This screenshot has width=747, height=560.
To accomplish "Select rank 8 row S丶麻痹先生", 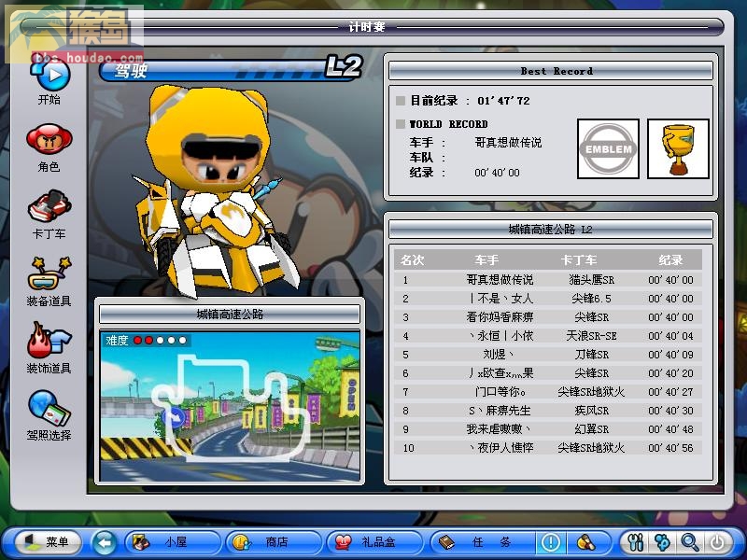I will [x=548, y=411].
